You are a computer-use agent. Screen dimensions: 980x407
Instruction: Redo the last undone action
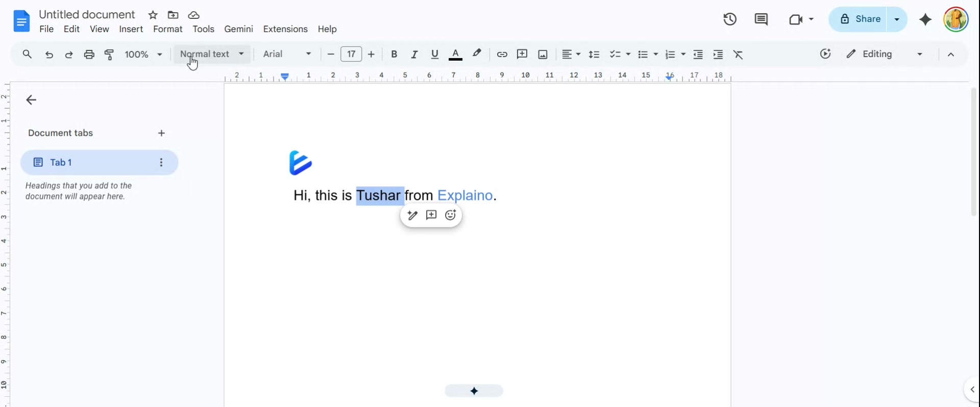point(69,55)
